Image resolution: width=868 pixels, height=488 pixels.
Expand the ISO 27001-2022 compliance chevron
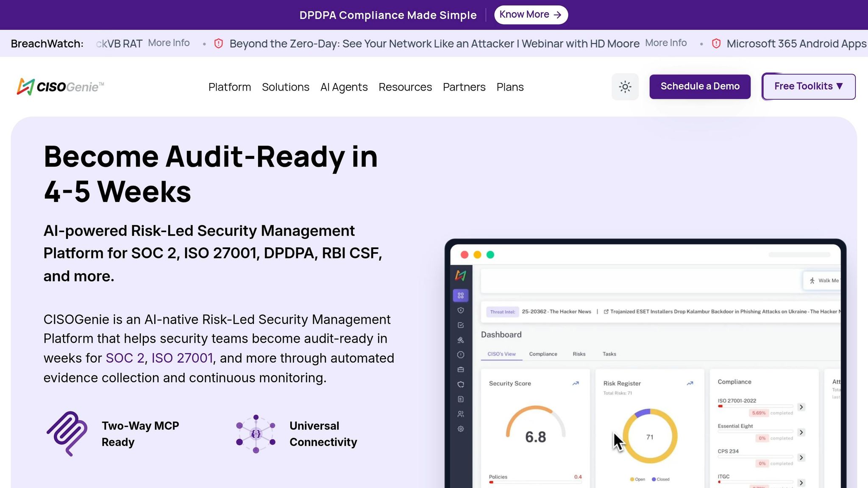801,407
